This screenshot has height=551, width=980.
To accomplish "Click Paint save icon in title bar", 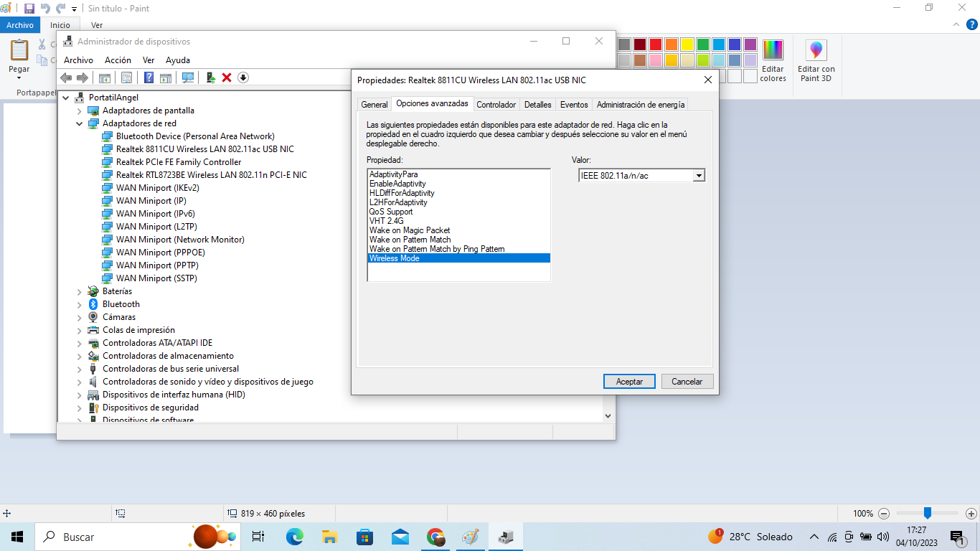I will point(29,8).
